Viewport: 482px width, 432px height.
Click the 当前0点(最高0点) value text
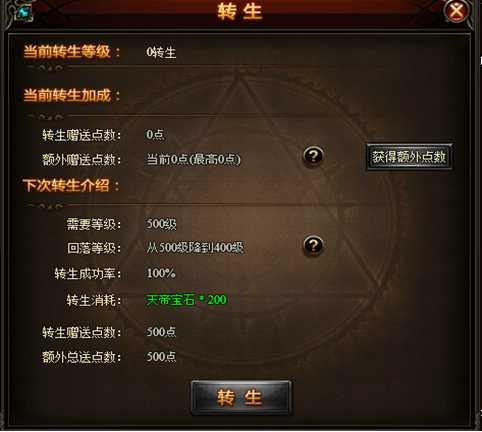(x=193, y=159)
